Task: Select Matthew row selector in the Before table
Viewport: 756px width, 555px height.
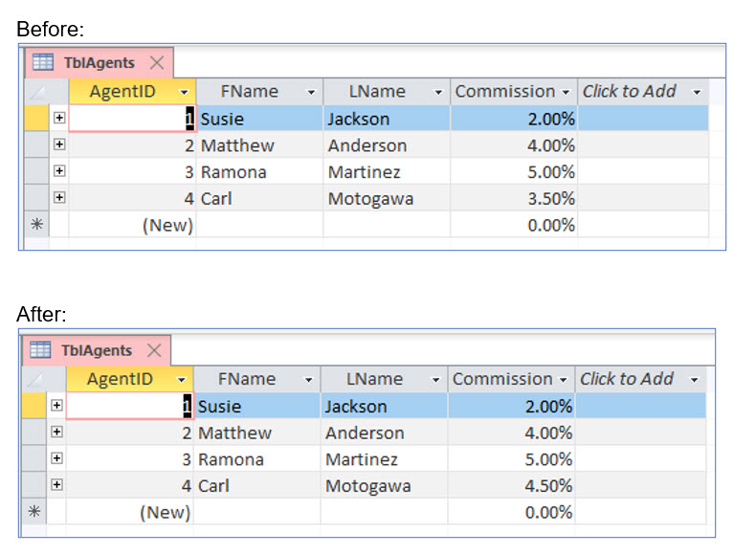Action: coord(36,144)
